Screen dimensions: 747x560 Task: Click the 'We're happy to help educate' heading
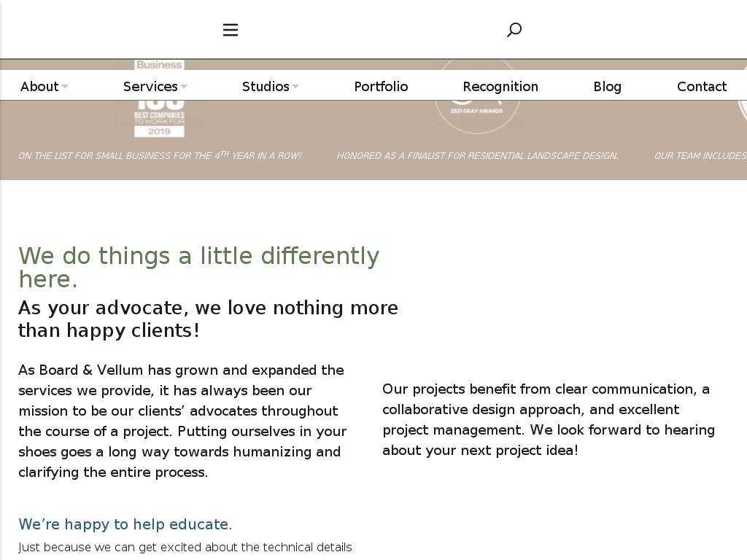(x=125, y=524)
